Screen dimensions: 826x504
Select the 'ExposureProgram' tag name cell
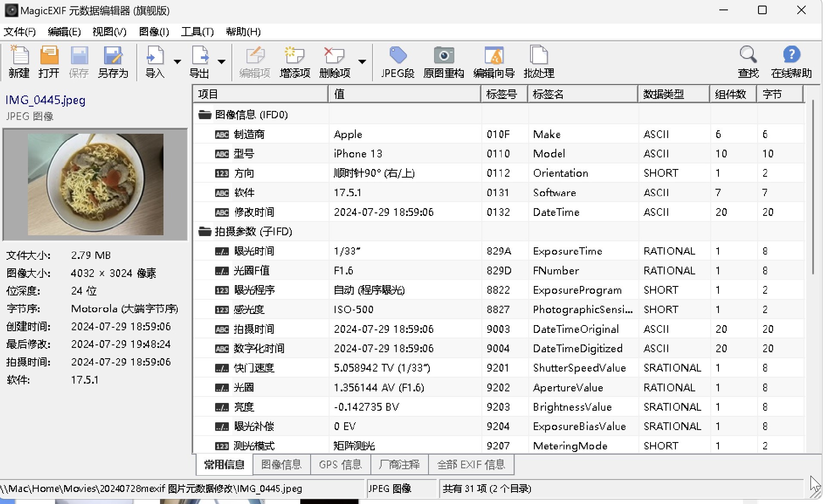(577, 290)
